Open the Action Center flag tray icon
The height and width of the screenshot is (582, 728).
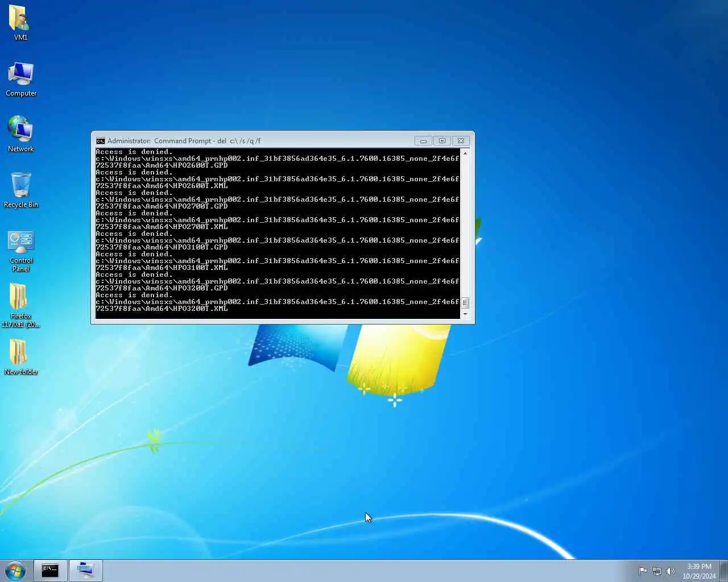click(643, 571)
